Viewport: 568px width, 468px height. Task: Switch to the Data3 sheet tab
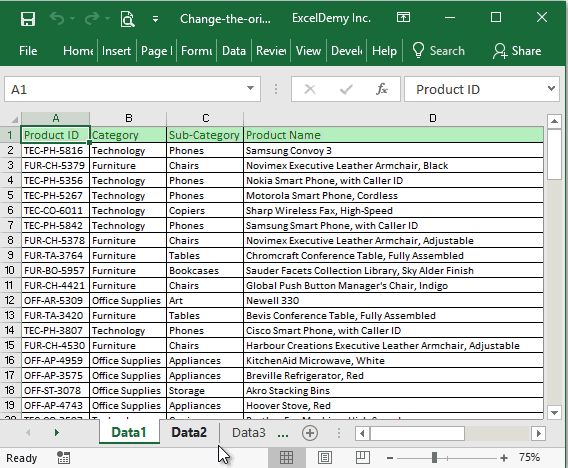tap(248, 433)
